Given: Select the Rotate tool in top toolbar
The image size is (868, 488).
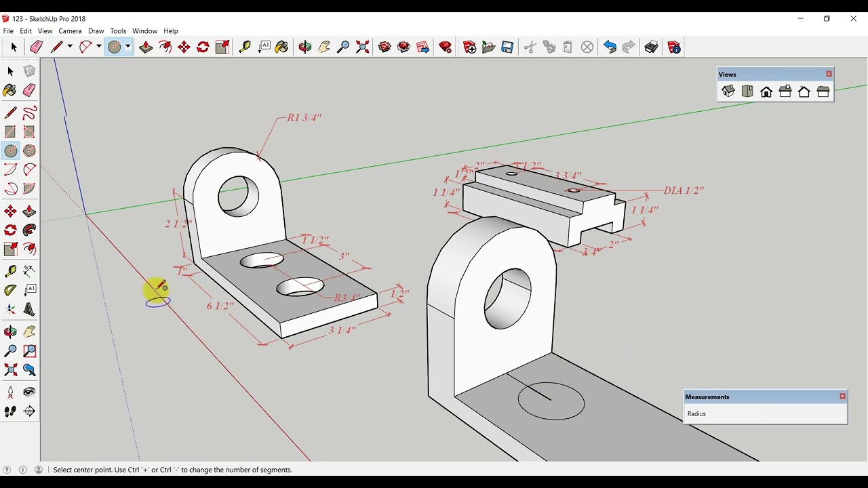Looking at the screenshot, I should pyautogui.click(x=203, y=47).
